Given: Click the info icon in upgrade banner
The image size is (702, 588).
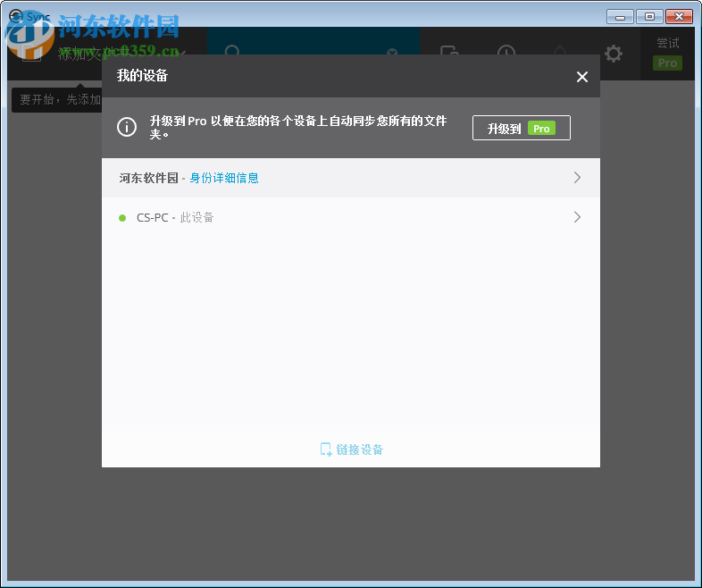Looking at the screenshot, I should (127, 127).
